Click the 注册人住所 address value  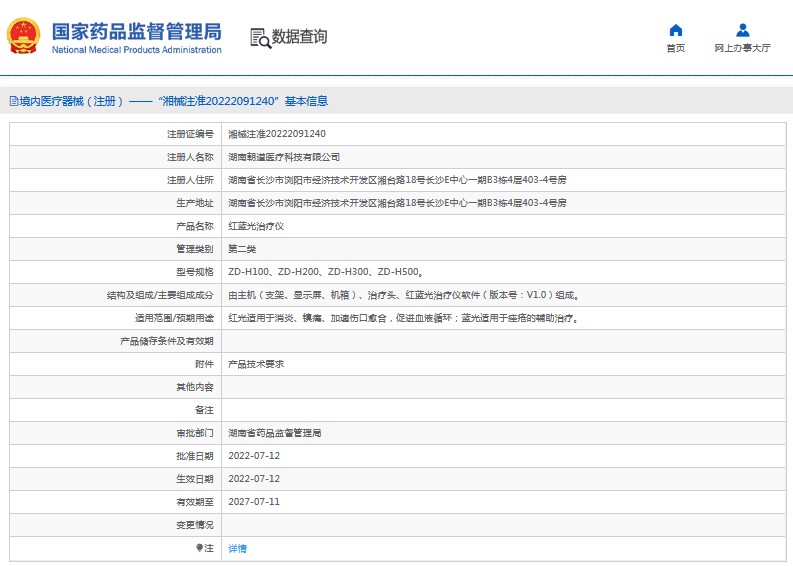397,180
